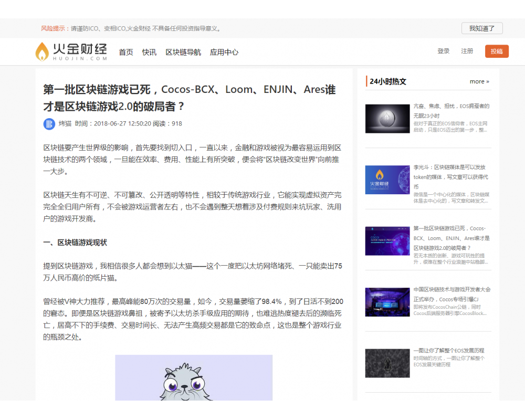The height and width of the screenshot is (420, 525).
Task: Open the EOS coin article thumbnail
Action: (x=387, y=119)
